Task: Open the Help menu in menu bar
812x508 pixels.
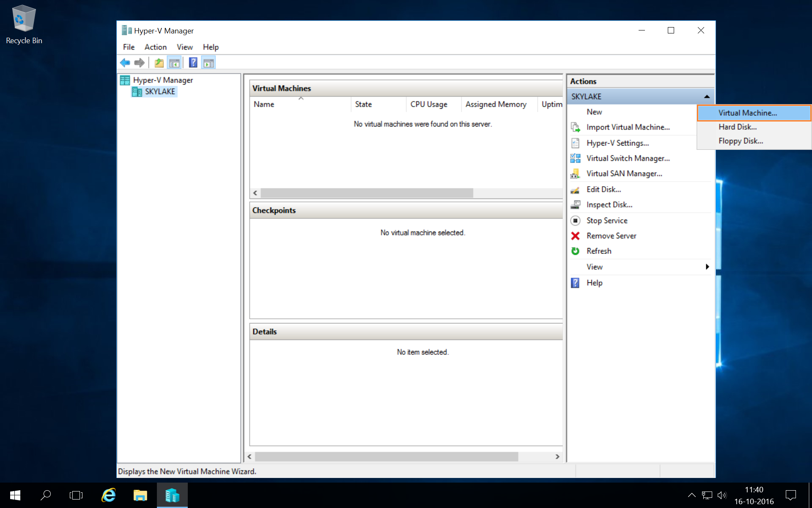Action: pos(211,47)
